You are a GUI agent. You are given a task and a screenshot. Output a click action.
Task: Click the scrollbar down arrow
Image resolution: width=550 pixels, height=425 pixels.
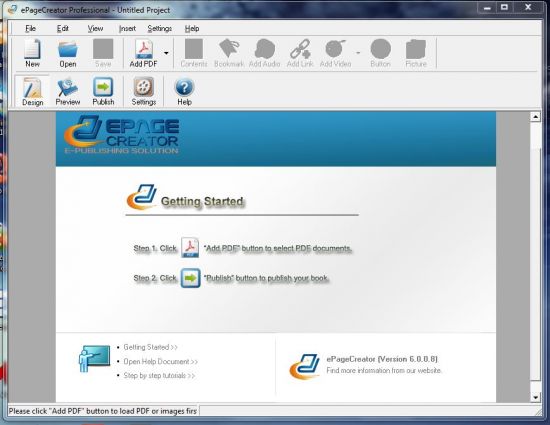tap(535, 397)
